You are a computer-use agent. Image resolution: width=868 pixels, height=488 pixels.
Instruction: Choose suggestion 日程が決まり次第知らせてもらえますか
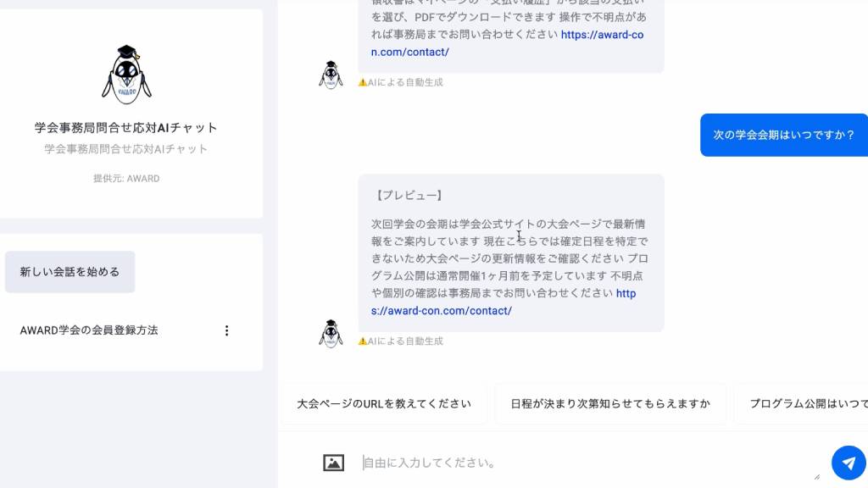[610, 404]
